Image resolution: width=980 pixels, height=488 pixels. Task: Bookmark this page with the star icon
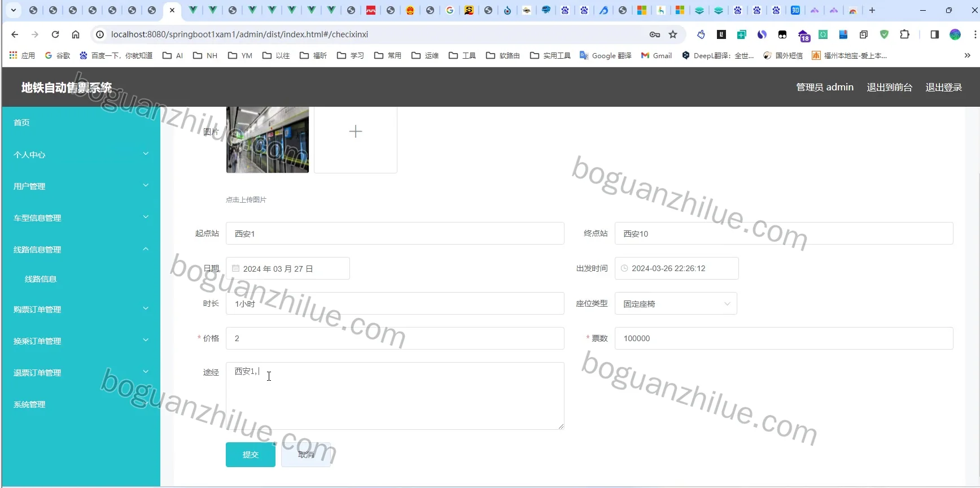pos(673,34)
